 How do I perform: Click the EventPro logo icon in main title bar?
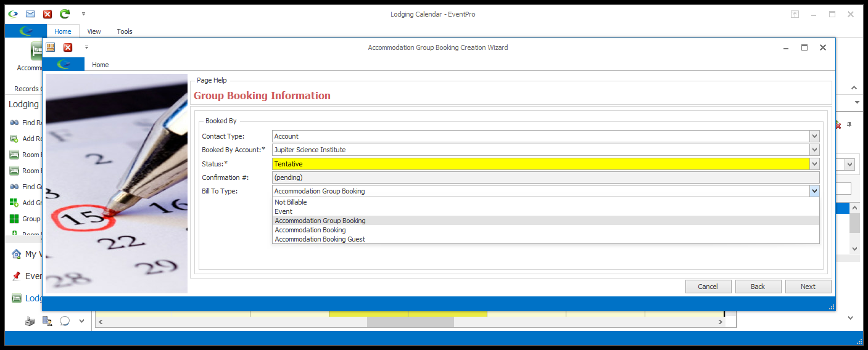point(13,14)
